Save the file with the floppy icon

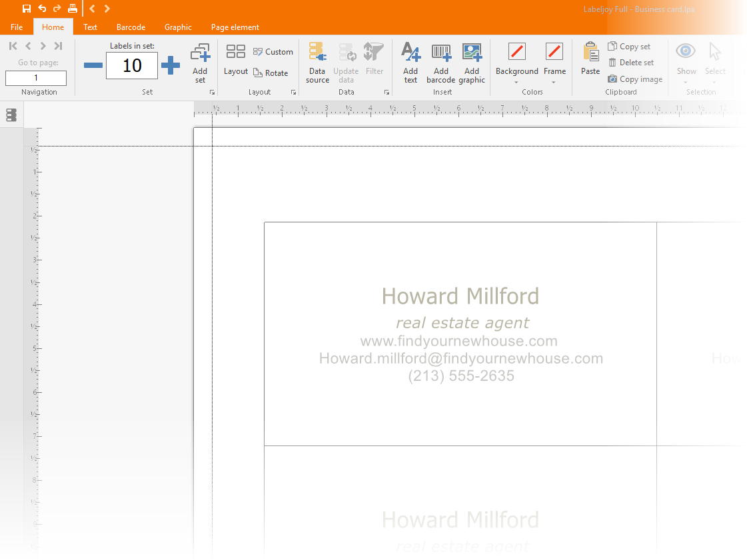27,9
